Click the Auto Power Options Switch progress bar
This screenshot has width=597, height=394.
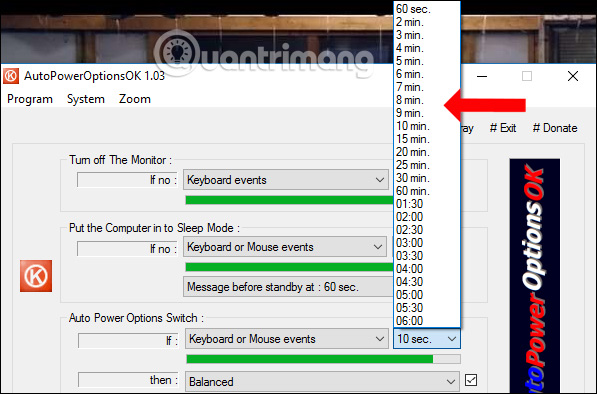[323, 359]
